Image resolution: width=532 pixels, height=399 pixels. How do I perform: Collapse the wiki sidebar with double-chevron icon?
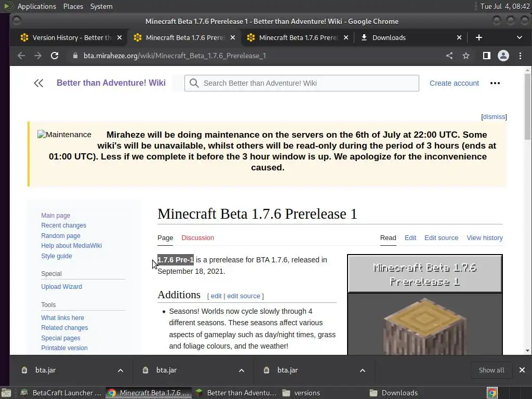38,83
